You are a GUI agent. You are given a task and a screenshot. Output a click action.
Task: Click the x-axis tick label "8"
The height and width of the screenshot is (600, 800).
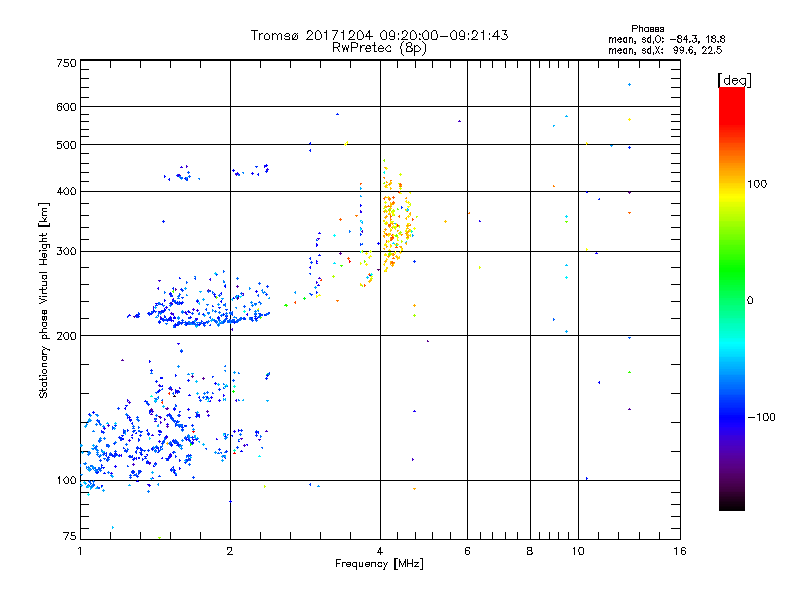pos(530,551)
